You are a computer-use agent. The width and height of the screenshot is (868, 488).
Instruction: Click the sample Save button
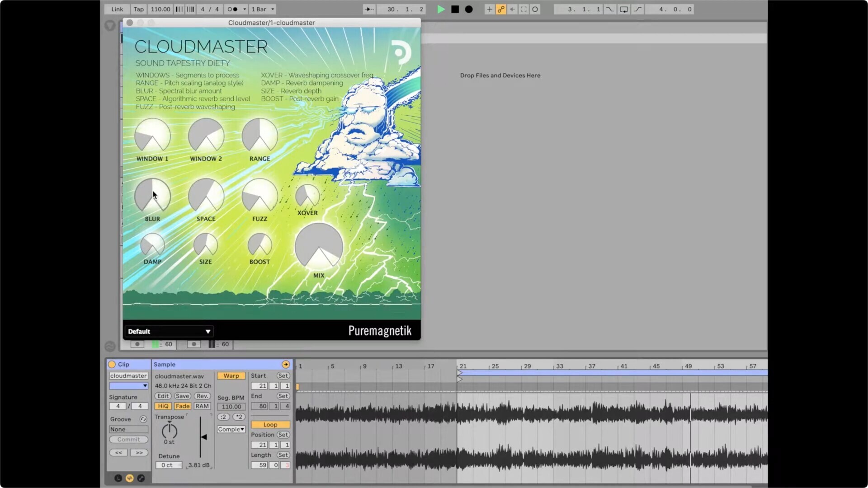[x=183, y=396]
